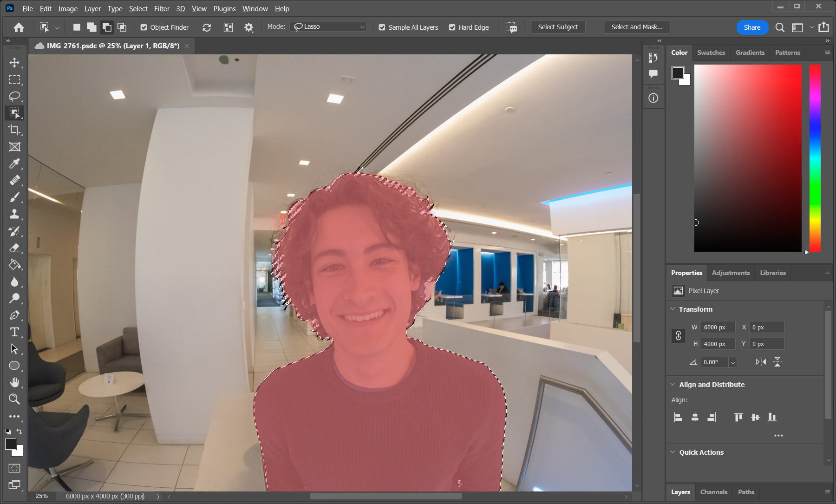Open the Filter menu

click(161, 8)
